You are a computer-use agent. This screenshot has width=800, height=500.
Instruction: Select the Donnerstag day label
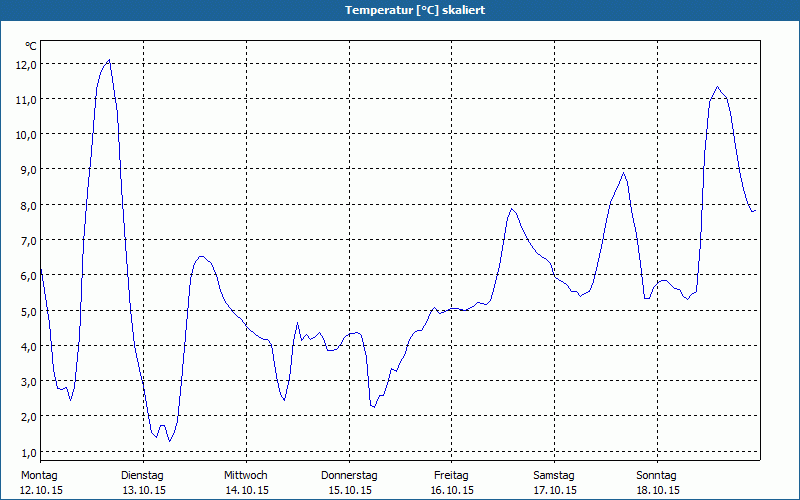(x=349, y=475)
